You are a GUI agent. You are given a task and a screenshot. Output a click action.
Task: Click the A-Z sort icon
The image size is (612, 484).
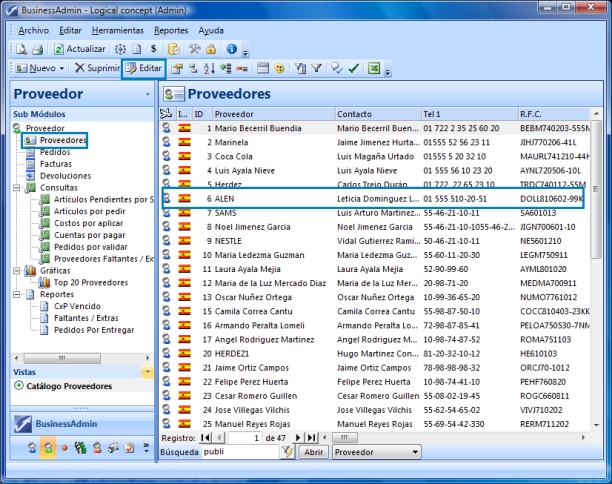click(208, 68)
